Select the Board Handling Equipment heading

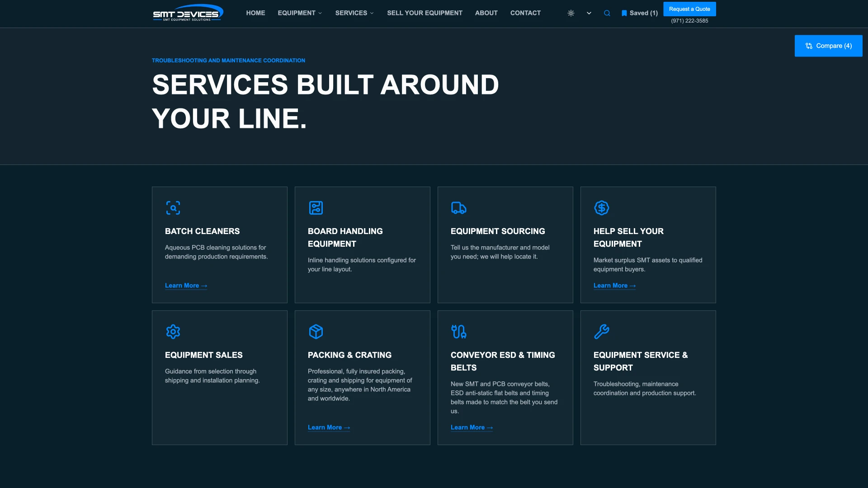tap(345, 238)
